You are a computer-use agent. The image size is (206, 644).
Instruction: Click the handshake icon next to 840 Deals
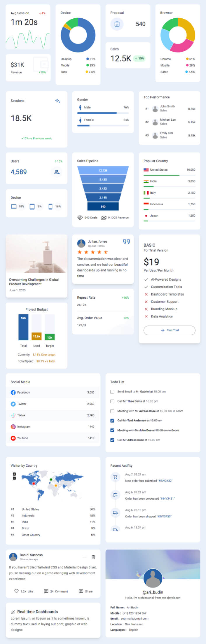80,218
